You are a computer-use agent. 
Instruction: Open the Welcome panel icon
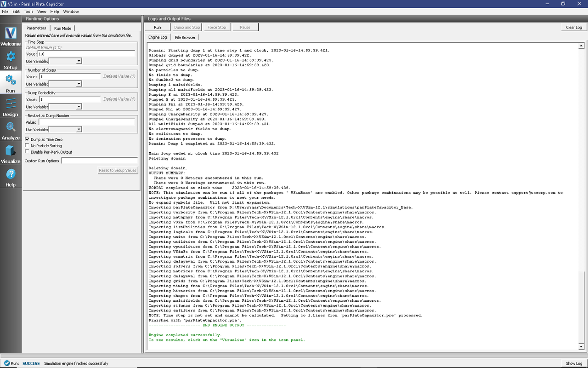11,33
